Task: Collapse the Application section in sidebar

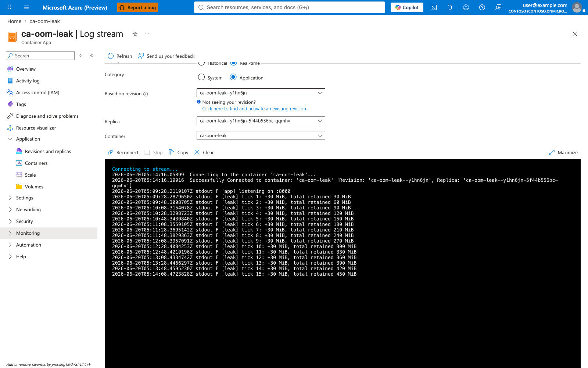Action: 10,139
